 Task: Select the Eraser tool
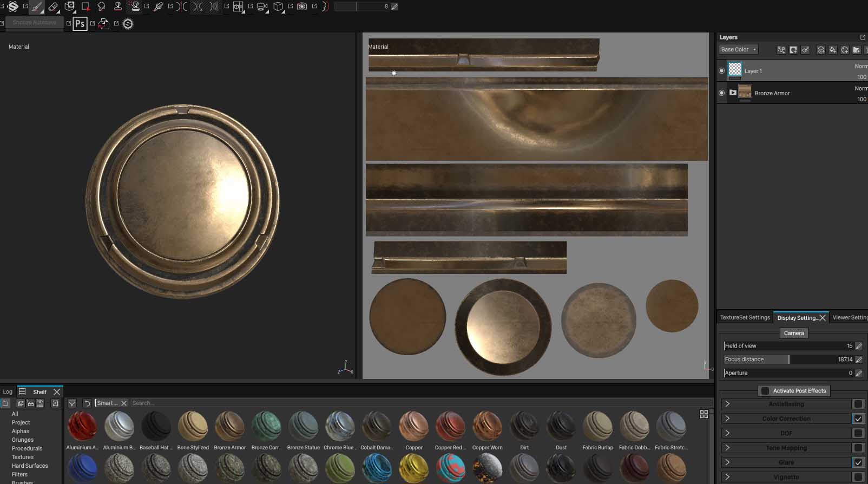[x=53, y=7]
